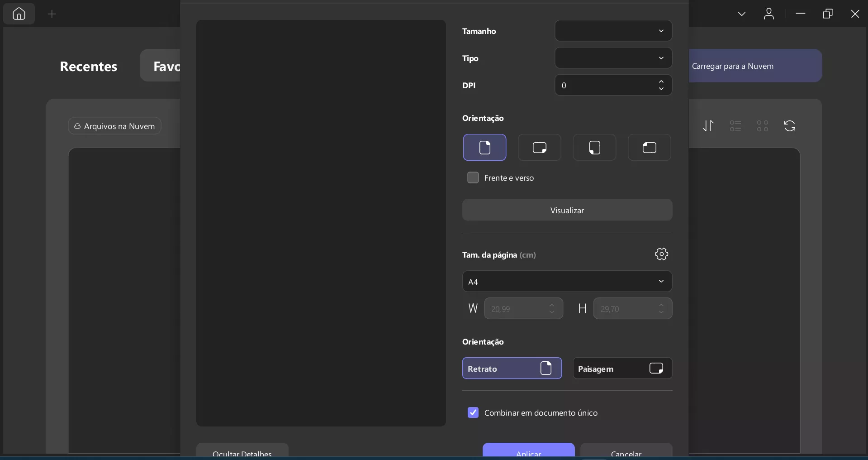Click the Visualizar button
The width and height of the screenshot is (868, 460).
[x=567, y=210]
